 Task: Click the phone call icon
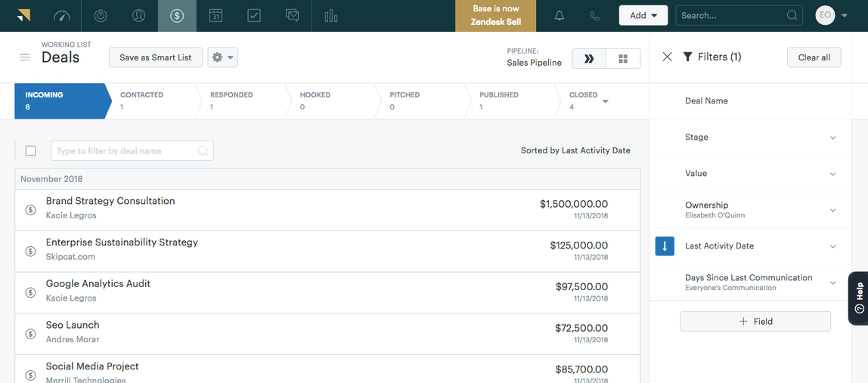point(595,16)
